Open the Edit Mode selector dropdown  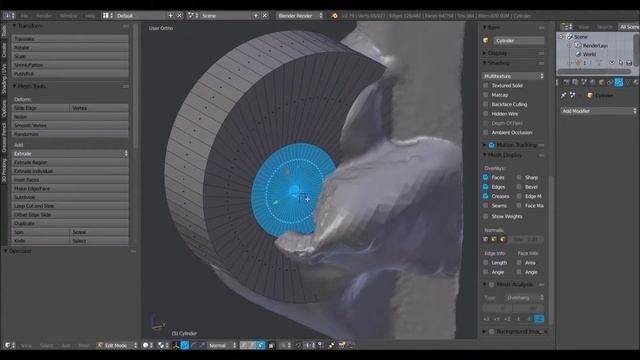click(117, 345)
